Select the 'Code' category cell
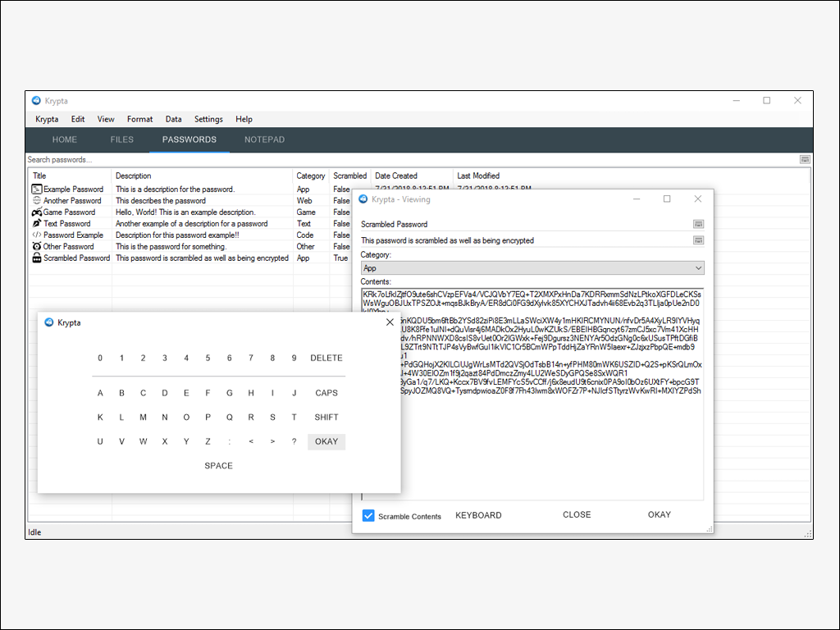Image resolution: width=840 pixels, height=630 pixels. point(305,235)
